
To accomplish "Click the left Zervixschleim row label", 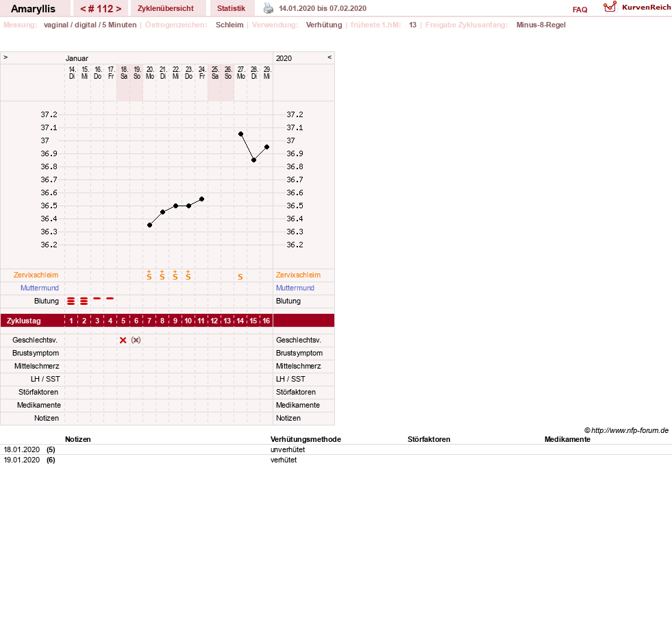I will tap(36, 275).
